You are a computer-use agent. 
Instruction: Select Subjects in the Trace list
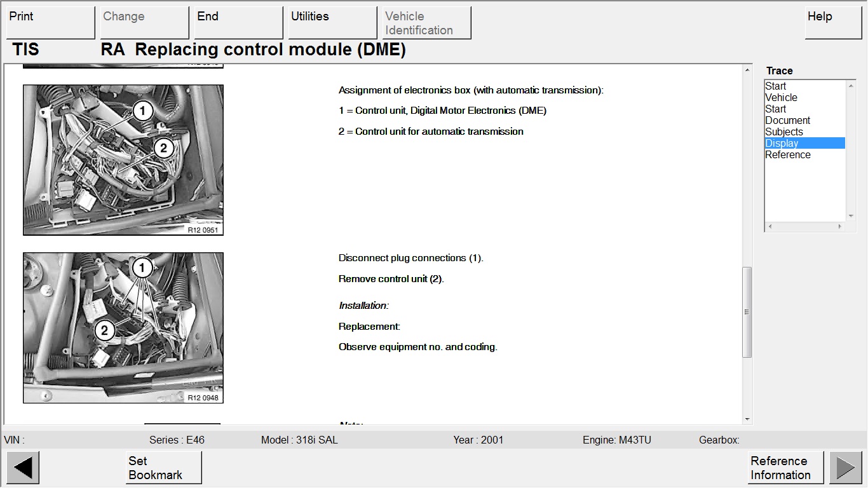click(804, 132)
